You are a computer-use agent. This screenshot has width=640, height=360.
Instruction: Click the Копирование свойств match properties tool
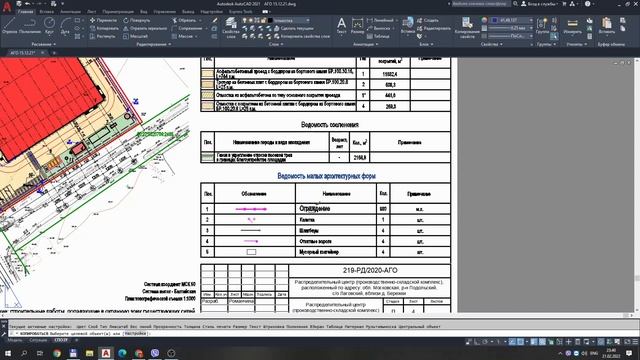click(x=467, y=28)
